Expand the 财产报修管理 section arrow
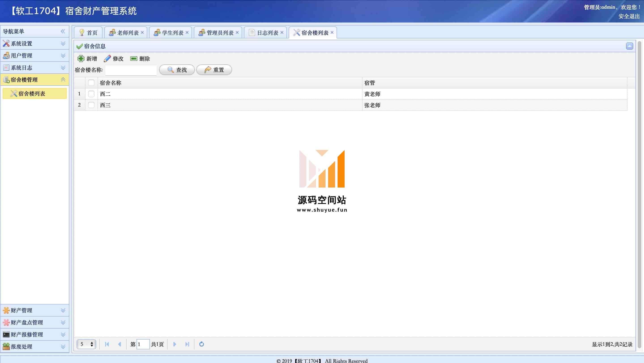 click(63, 335)
